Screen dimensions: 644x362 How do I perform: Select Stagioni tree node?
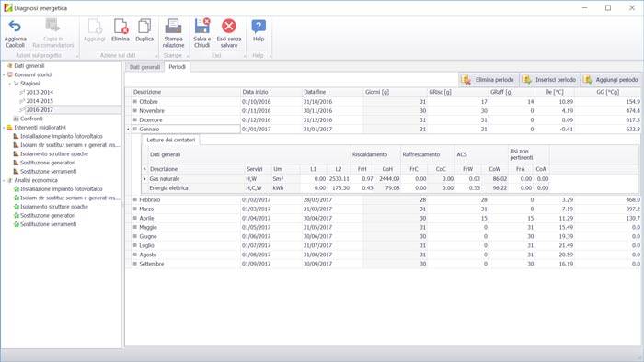[x=30, y=84]
